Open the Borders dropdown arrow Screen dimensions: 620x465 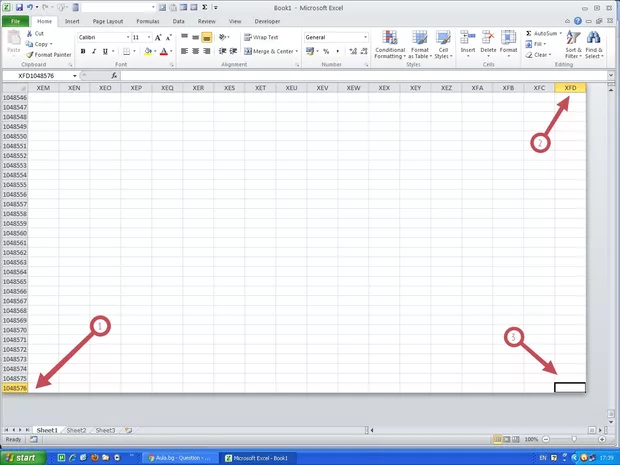tap(134, 51)
